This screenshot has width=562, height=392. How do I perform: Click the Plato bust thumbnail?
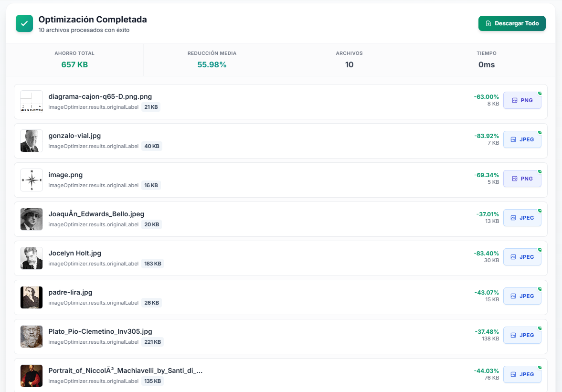pos(32,337)
